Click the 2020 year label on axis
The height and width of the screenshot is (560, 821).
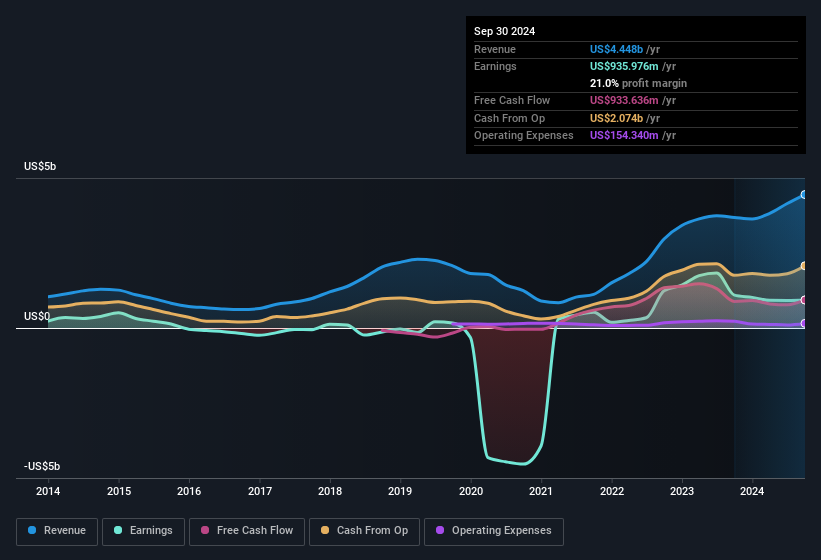click(x=471, y=491)
